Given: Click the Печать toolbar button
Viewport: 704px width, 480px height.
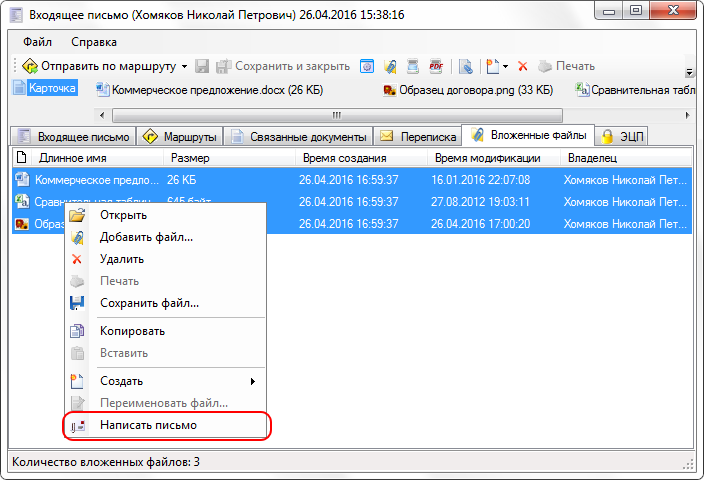Looking at the screenshot, I should point(567,66).
